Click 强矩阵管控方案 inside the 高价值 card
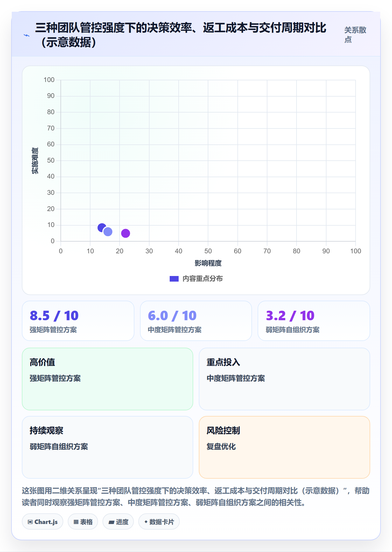This screenshot has width=392, height=552. [55, 378]
